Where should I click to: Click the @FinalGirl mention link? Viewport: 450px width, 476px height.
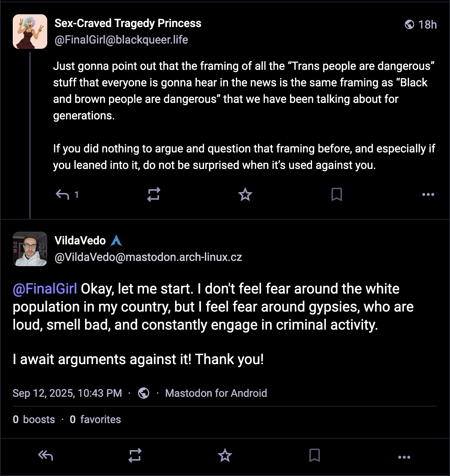45,289
